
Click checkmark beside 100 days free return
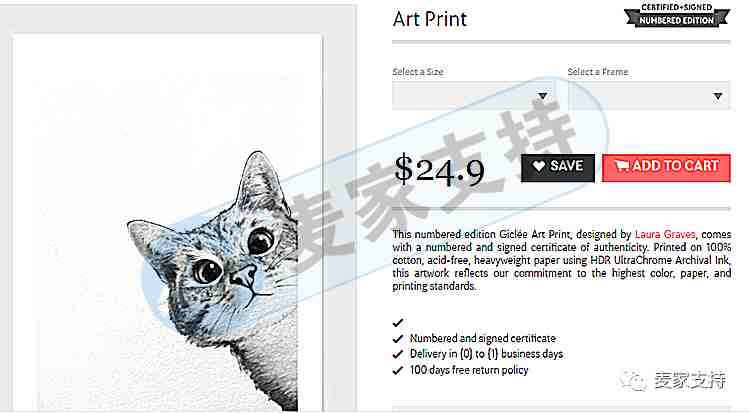tap(397, 370)
